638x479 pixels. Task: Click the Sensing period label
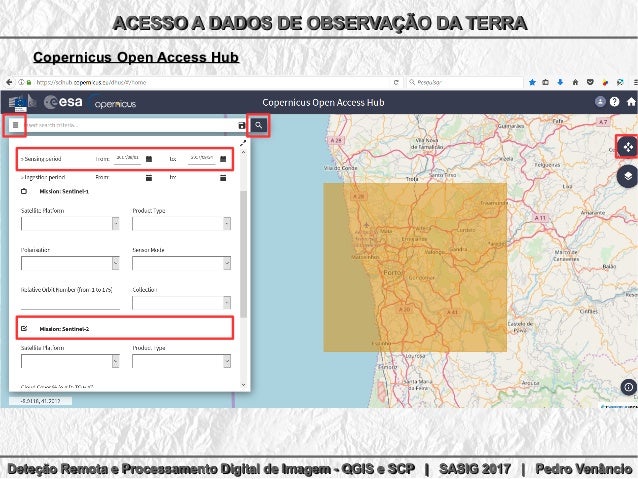pyautogui.click(x=42, y=159)
